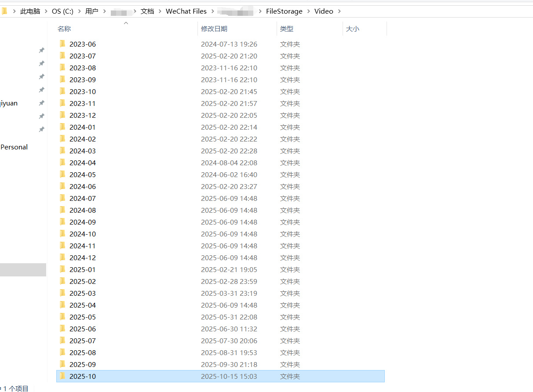Select the jiyuan item in navigation pane

pos(9,103)
